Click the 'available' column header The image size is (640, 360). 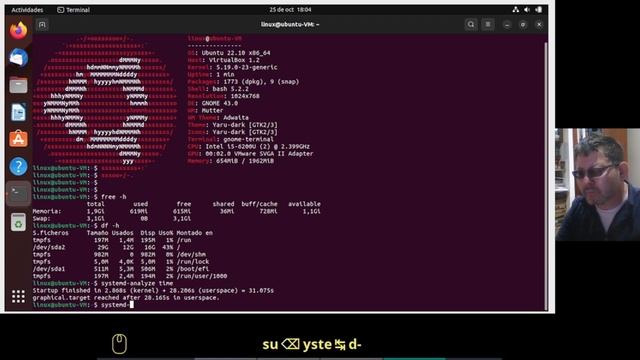(x=304, y=204)
